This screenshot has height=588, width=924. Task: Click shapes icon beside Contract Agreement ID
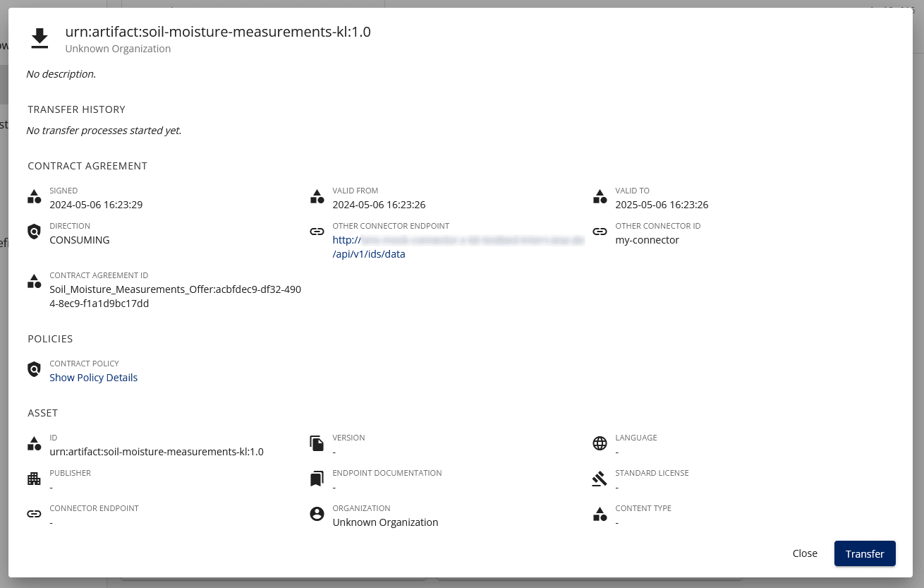(34, 281)
